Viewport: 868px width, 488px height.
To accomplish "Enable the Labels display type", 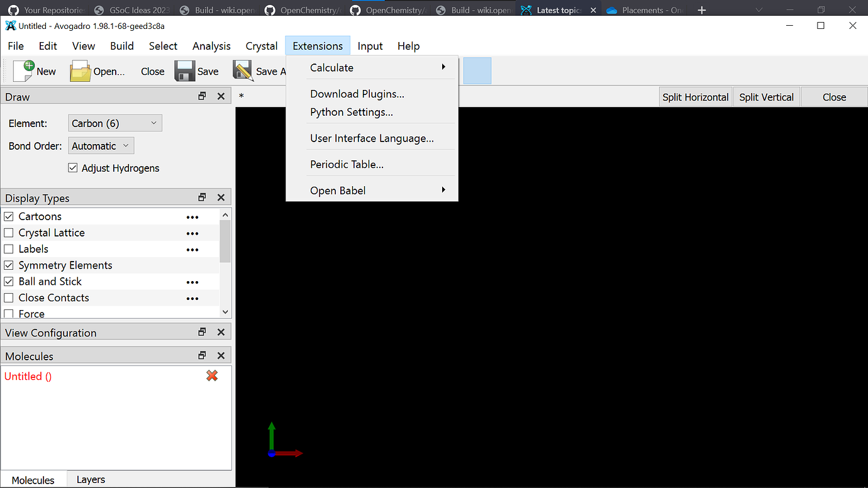I will tap(9, 249).
